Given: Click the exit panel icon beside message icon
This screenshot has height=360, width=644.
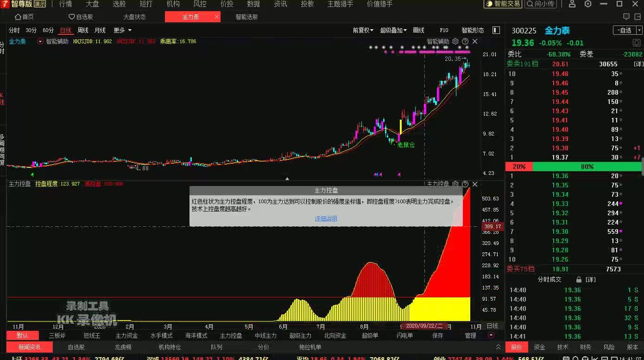Looking at the screenshot, I should coord(638,17).
